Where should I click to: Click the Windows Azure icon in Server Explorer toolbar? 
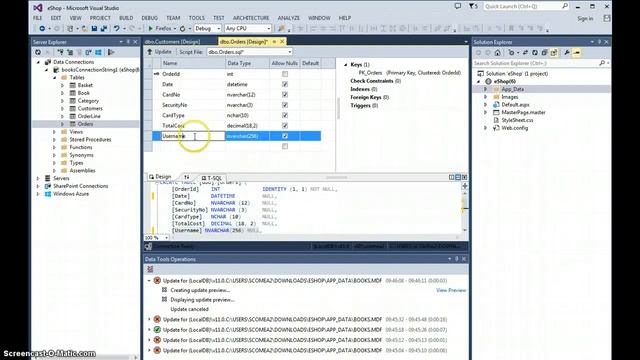[98, 52]
